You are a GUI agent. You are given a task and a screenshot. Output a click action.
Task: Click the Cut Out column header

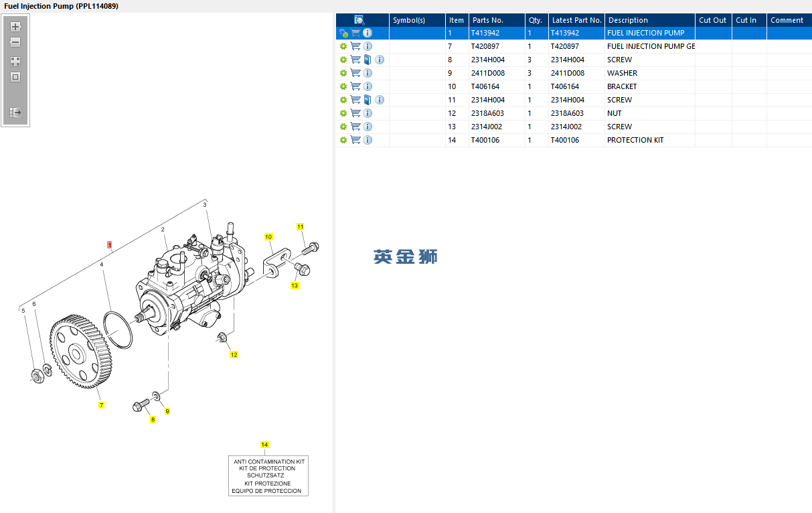click(713, 20)
